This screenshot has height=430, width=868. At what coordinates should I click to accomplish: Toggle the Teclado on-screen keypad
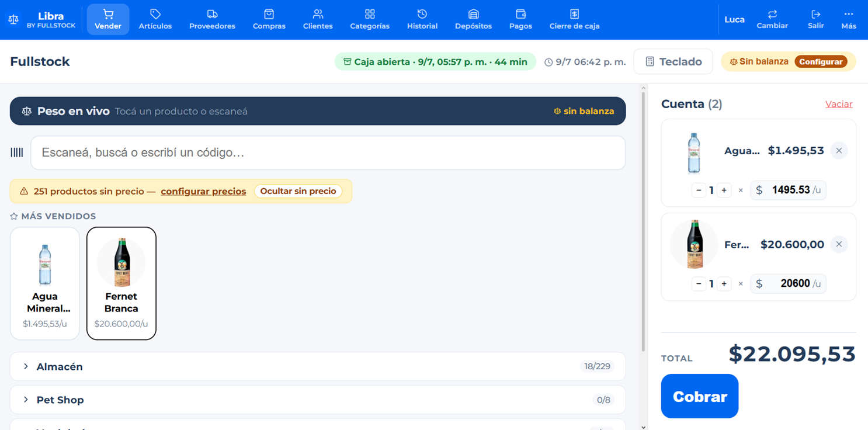(673, 61)
